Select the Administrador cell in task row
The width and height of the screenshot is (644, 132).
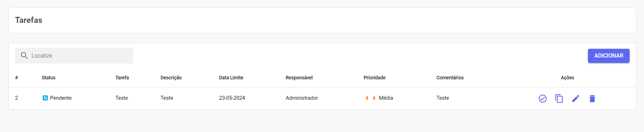302,98
